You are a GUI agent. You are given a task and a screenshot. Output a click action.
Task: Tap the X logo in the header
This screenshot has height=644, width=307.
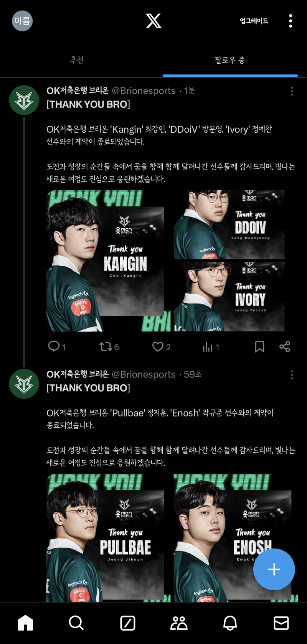point(153,21)
